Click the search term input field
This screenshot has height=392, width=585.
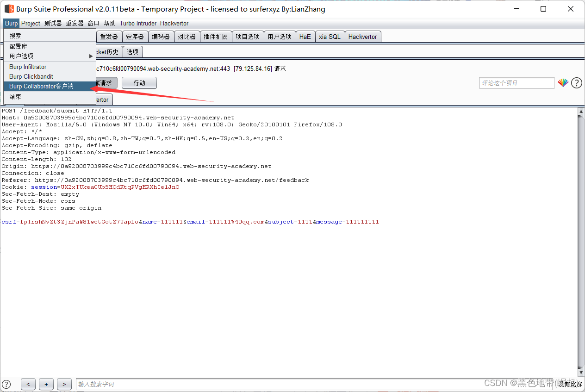tap(315, 384)
